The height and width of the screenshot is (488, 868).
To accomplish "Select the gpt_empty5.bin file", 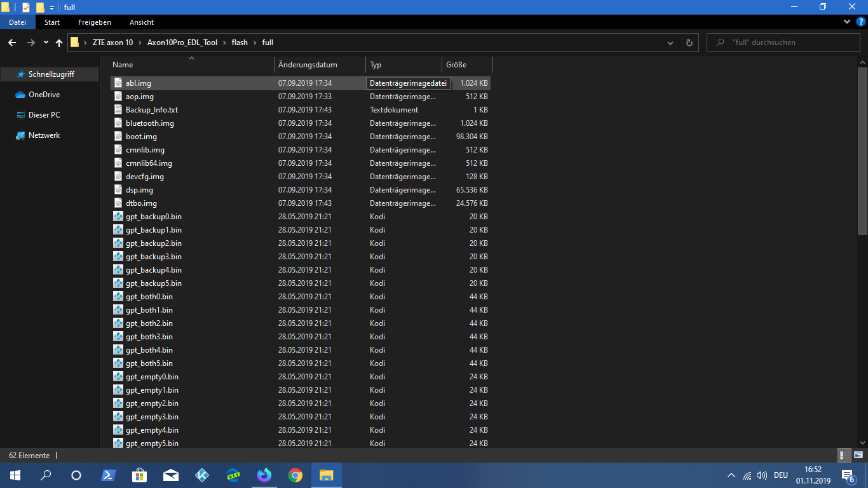I will tap(152, 444).
